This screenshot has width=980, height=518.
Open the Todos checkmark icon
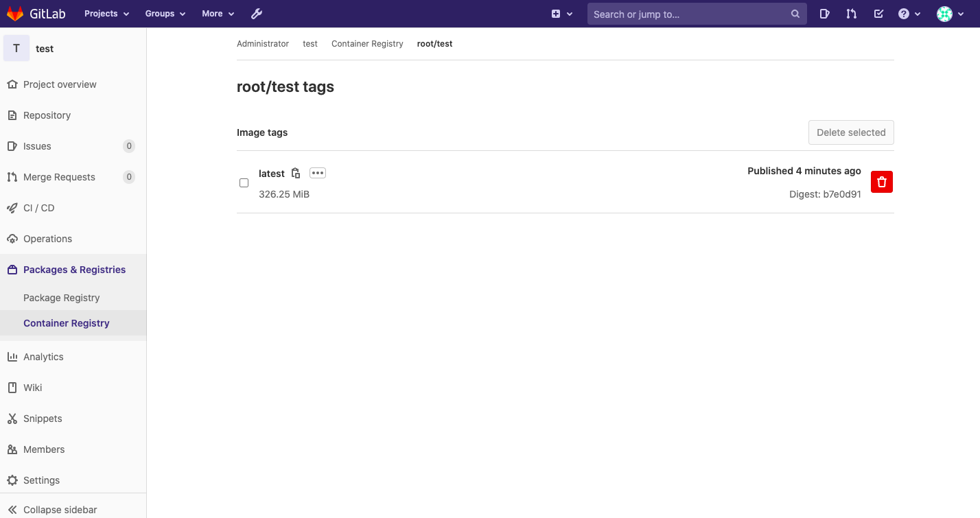click(x=878, y=13)
